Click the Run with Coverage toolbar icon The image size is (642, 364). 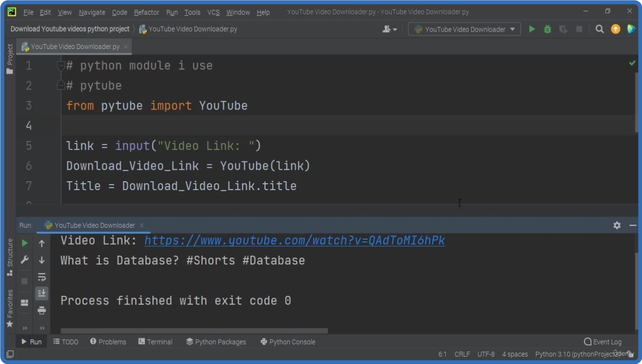(x=563, y=29)
